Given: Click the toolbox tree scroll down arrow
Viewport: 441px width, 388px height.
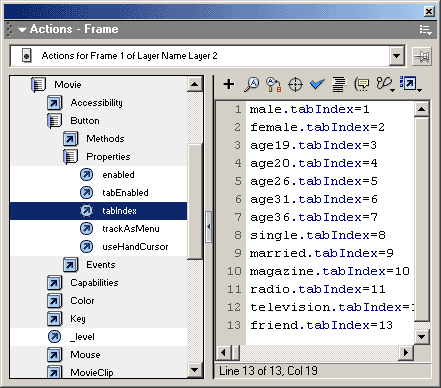Looking at the screenshot, I should [x=194, y=370].
